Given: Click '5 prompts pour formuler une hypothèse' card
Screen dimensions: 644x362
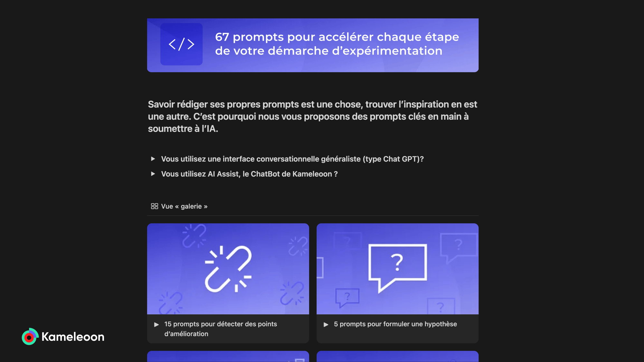Looking at the screenshot, I should (397, 283).
